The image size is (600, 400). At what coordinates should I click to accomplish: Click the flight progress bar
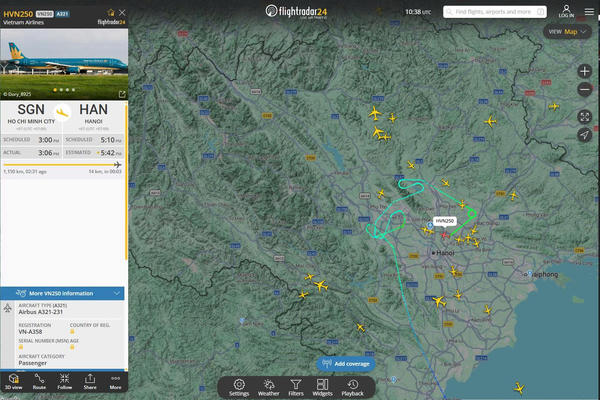pos(62,165)
